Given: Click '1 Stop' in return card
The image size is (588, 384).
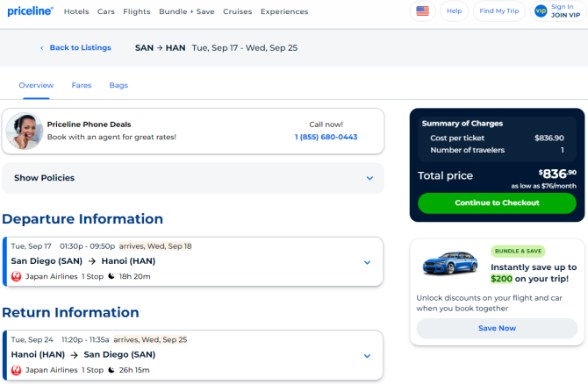Looking at the screenshot, I should click(93, 370).
